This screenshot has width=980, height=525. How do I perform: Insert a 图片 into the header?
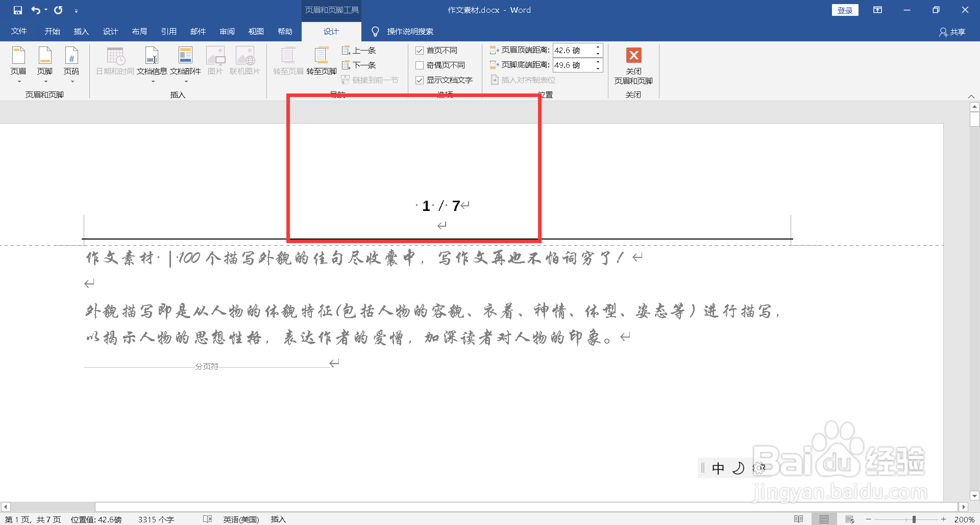(x=215, y=61)
